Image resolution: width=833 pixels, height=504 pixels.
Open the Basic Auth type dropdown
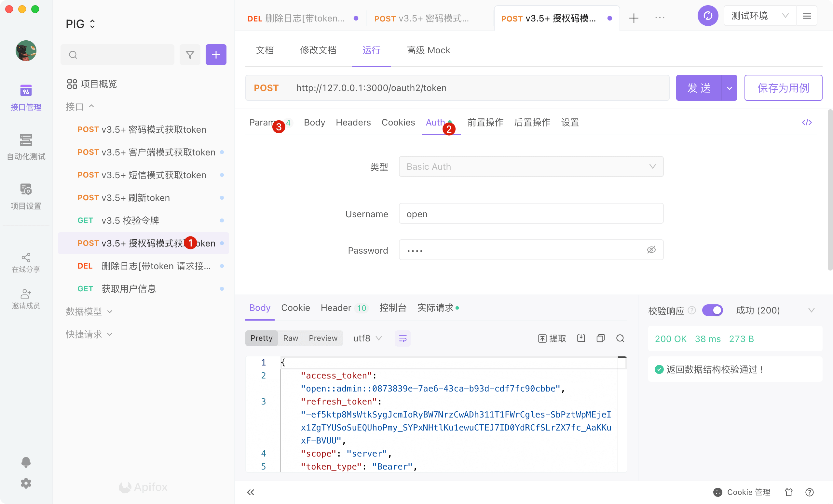pyautogui.click(x=531, y=166)
